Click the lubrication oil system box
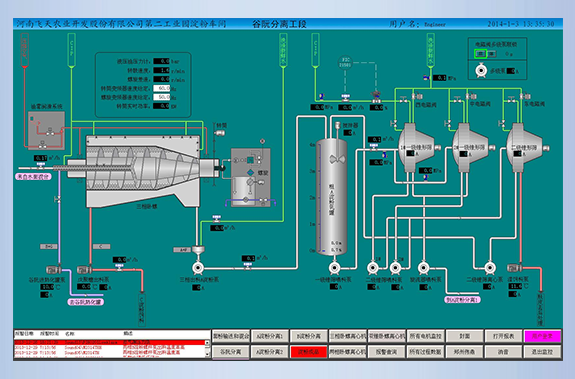This screenshot has width=575, height=379. pyautogui.click(x=47, y=130)
